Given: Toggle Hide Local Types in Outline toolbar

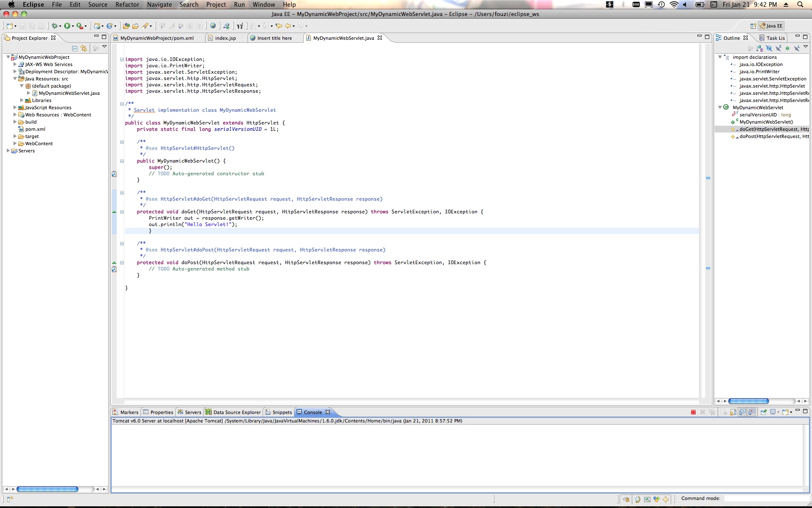Looking at the screenshot, I should (x=797, y=48).
